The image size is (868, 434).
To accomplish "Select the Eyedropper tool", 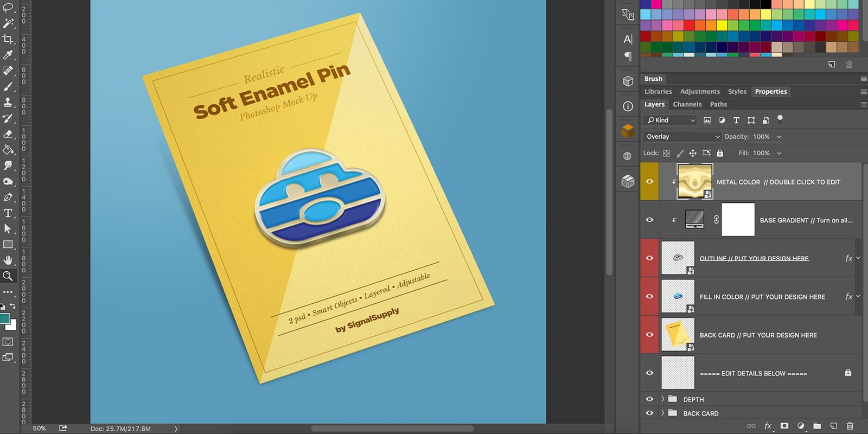I will pos(8,55).
